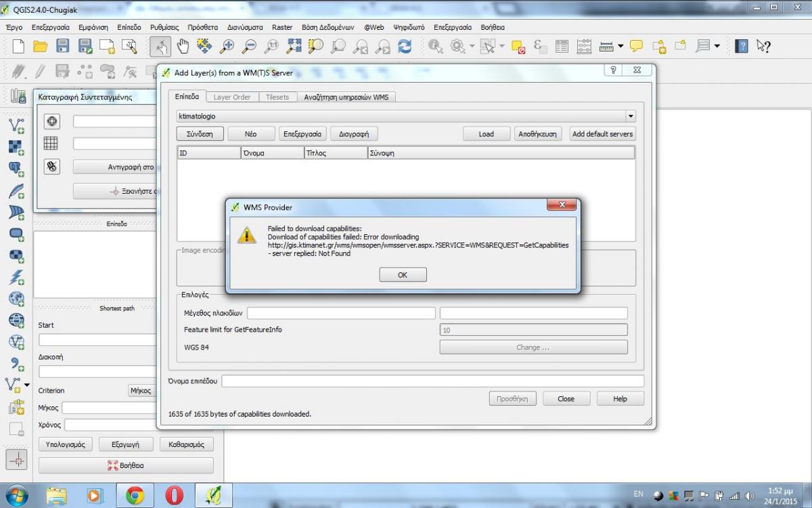Expand the ktimatologio connection dropdown
812x508 pixels.
(x=631, y=117)
